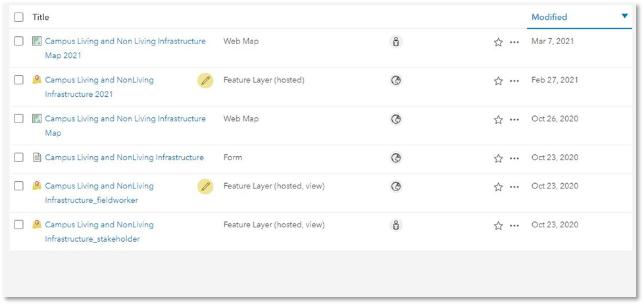
Task: Click sharing icon for Infrastructure_stakeholder layer
Action: tap(396, 225)
